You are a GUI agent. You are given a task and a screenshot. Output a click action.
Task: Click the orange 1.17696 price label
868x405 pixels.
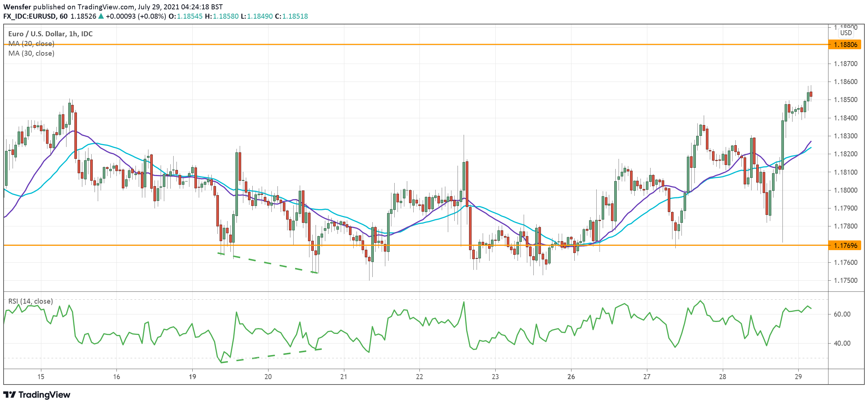(x=845, y=245)
